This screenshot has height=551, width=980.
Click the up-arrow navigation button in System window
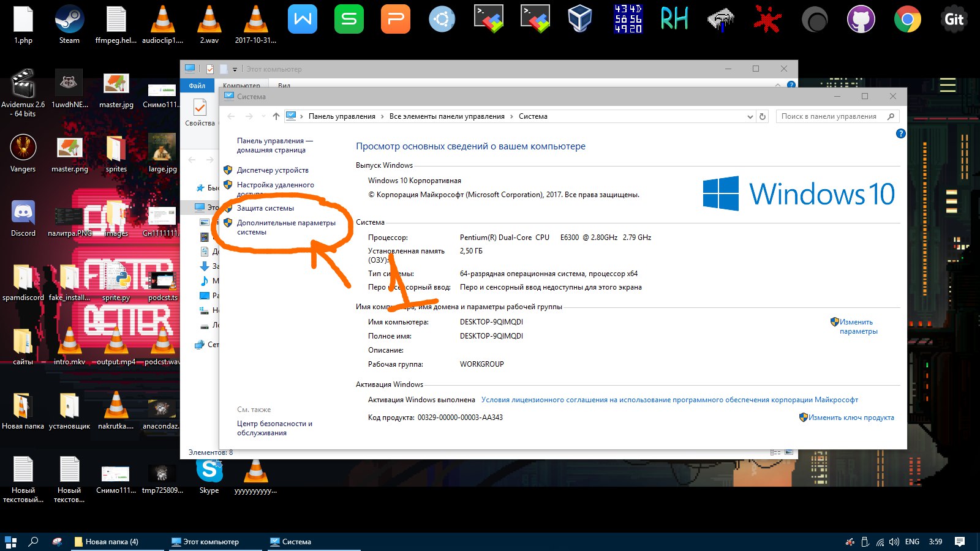276,116
